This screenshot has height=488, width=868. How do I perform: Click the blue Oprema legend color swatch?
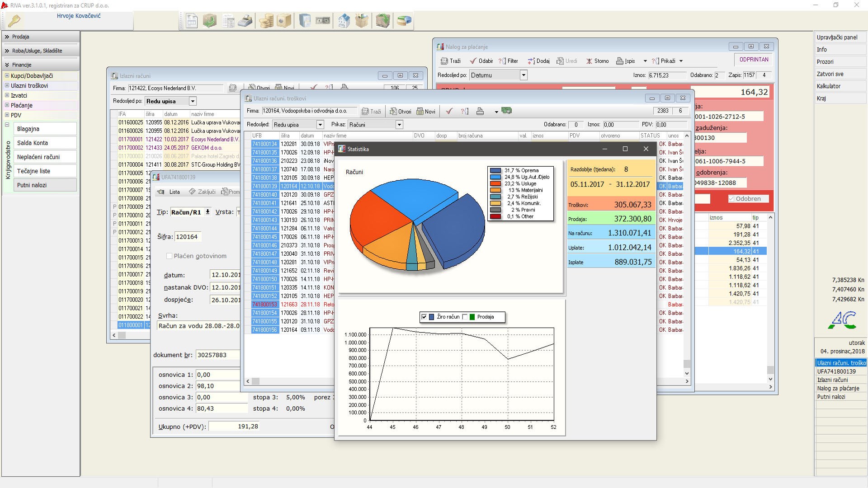click(495, 171)
